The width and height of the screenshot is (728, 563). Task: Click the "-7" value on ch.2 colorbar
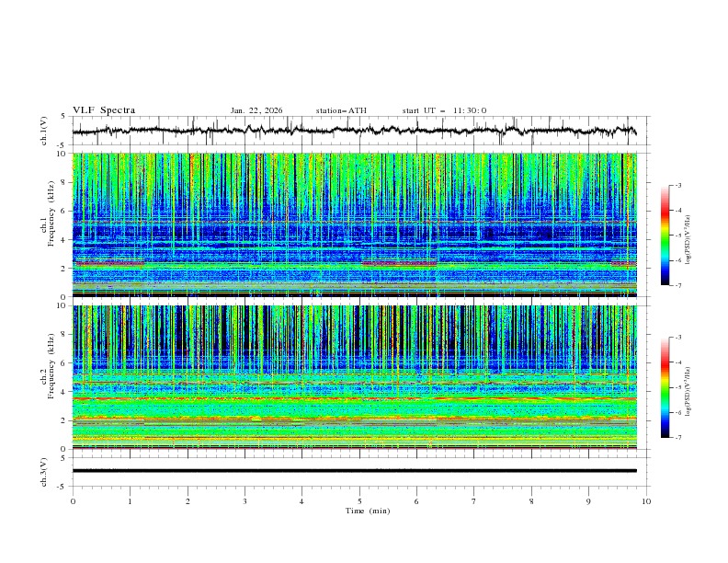[677, 437]
